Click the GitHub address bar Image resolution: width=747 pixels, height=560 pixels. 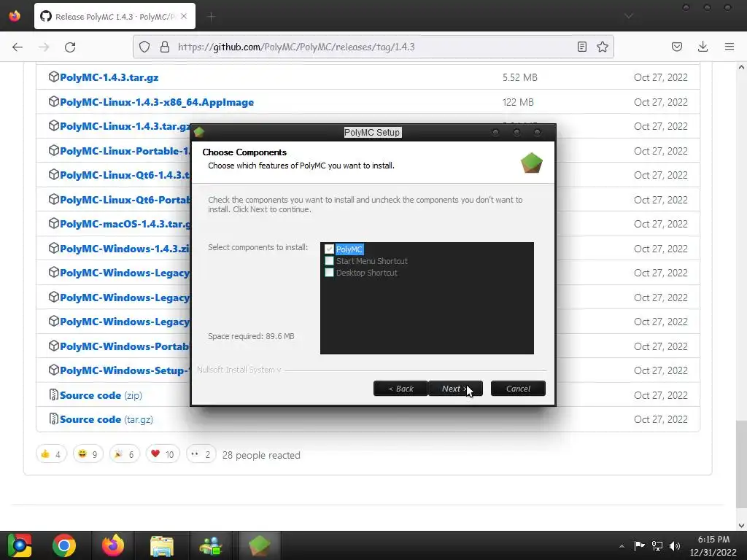373,47
